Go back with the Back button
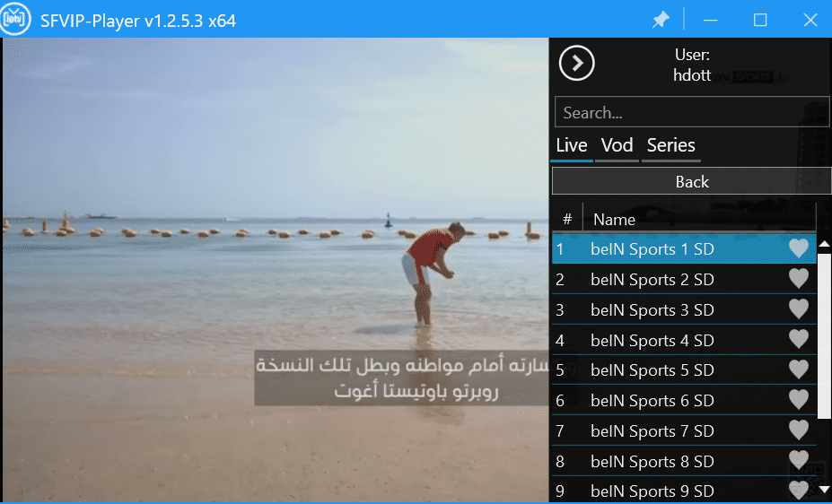832x504 pixels. coord(691,182)
